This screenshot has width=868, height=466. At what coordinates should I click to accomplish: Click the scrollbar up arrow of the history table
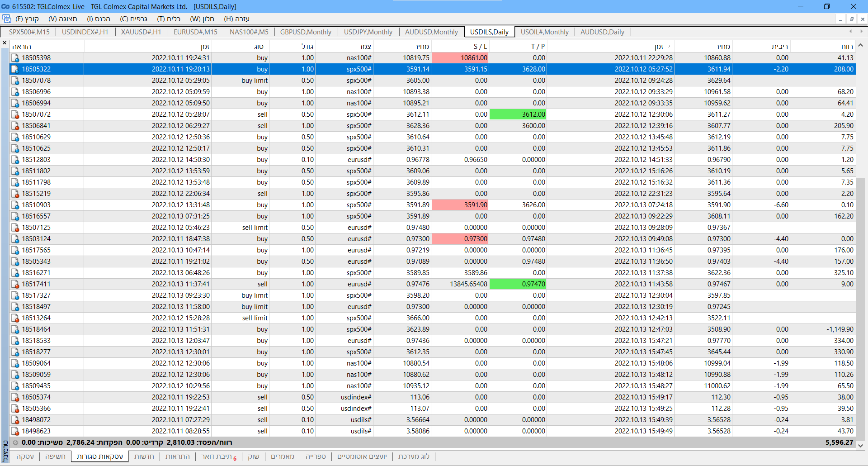[861, 45]
